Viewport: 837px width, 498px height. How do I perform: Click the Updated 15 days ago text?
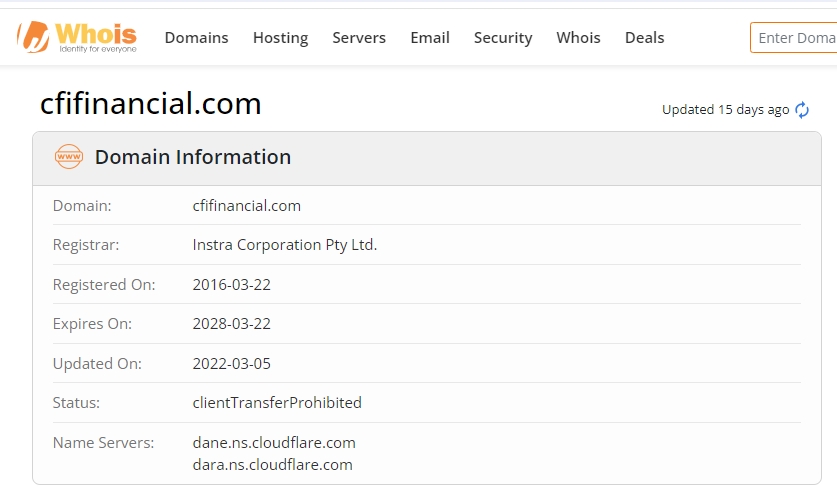pyautogui.click(x=725, y=110)
